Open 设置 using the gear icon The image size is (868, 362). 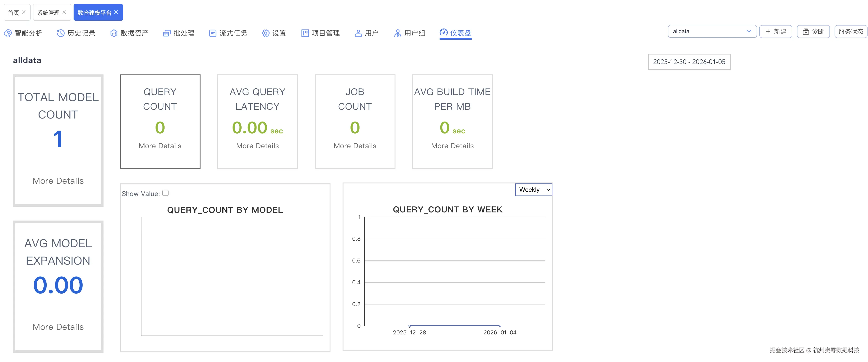point(266,33)
